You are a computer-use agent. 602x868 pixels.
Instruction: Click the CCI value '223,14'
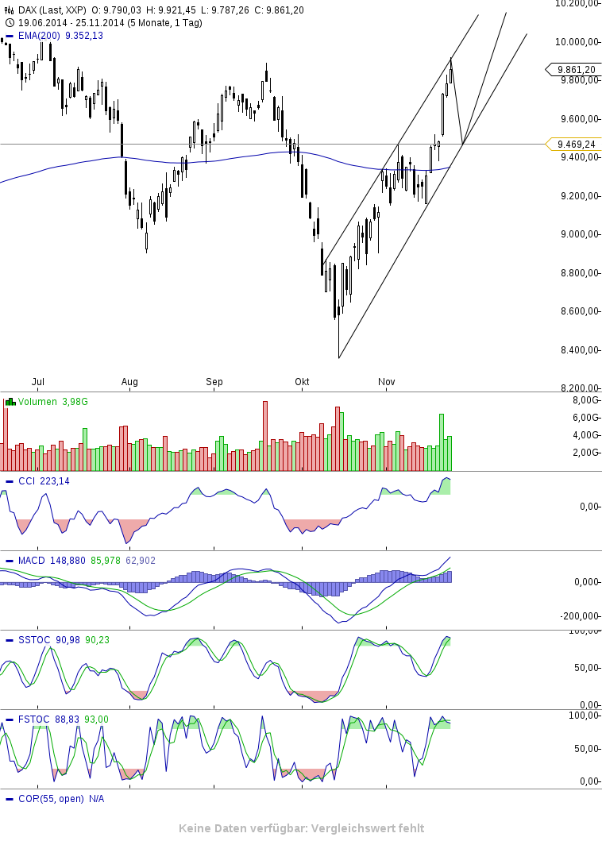click(x=55, y=481)
